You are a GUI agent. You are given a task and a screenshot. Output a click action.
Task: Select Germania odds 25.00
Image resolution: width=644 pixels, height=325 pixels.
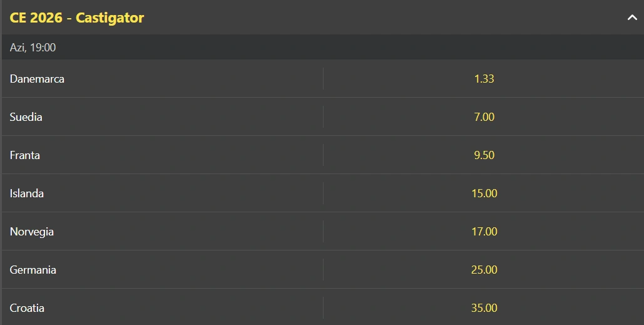click(x=484, y=270)
